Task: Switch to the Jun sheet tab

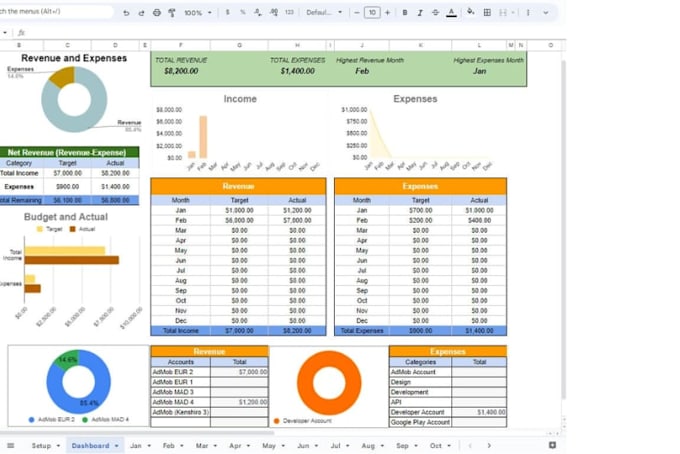Action: point(303,445)
